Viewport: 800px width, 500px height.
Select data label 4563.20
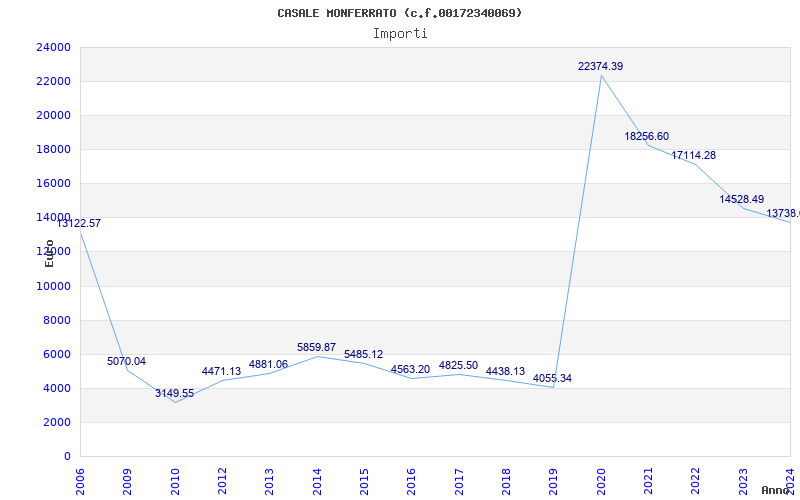click(x=410, y=369)
